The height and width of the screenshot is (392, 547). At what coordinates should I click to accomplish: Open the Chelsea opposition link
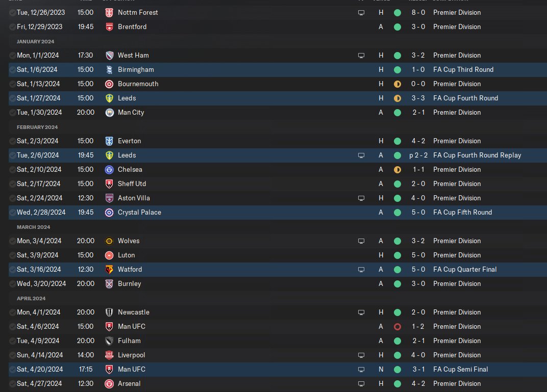[130, 169]
